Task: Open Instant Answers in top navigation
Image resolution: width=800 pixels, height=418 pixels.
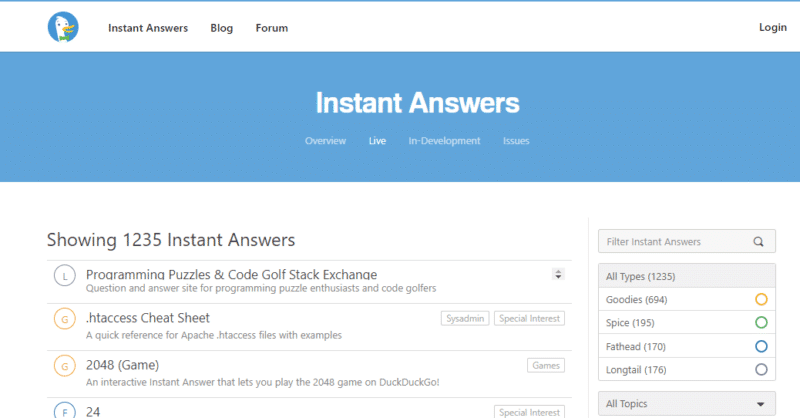Action: coord(148,28)
